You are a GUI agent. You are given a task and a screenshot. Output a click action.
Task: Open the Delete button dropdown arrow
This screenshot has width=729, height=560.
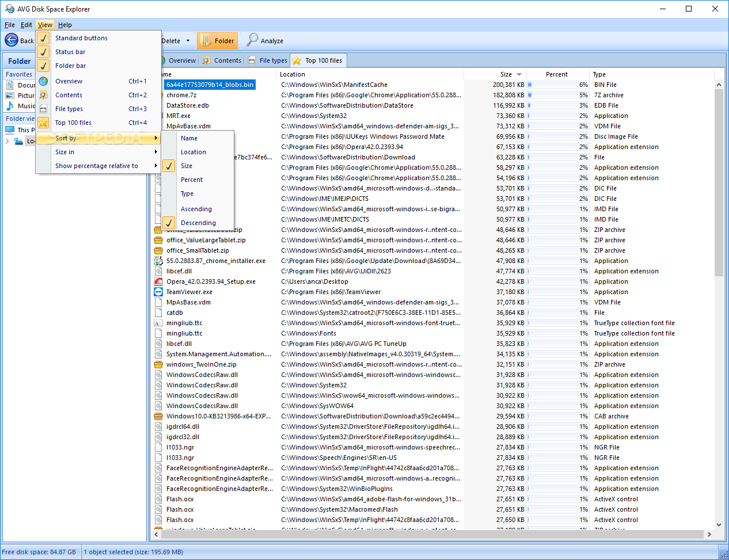point(187,41)
